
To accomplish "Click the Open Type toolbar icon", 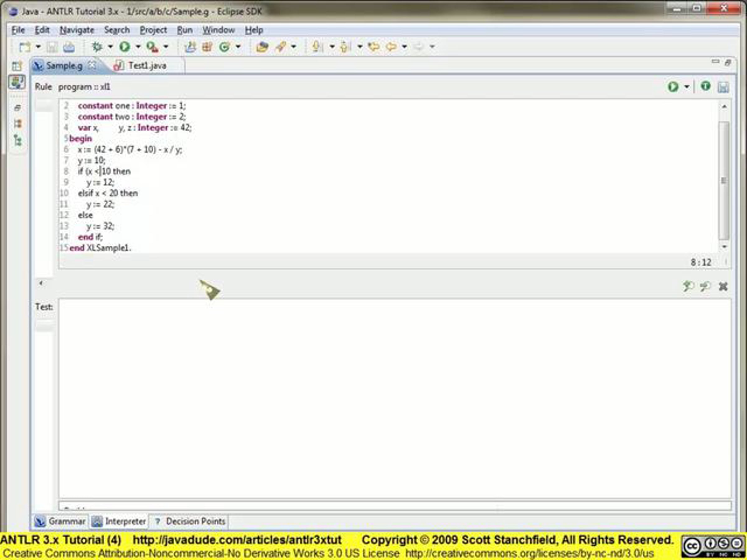I will tap(262, 47).
